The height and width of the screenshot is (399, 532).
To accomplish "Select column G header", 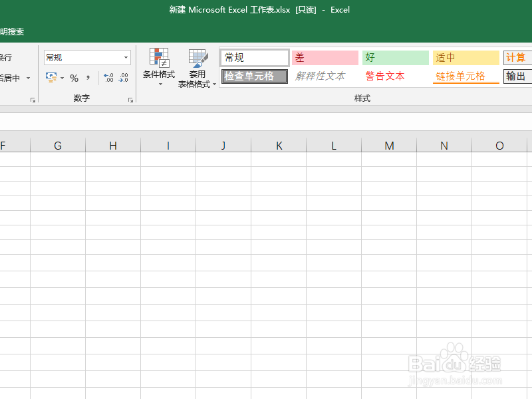I will [58, 146].
